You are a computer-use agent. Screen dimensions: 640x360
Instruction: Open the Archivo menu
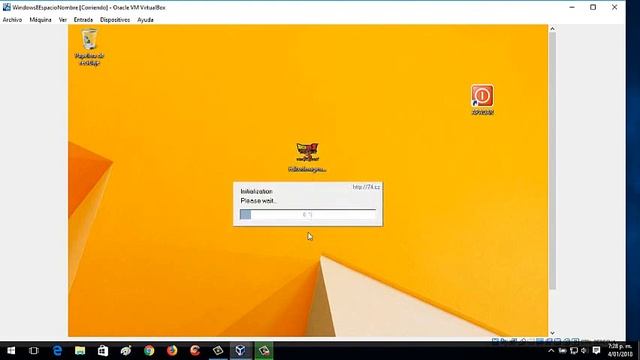point(12,20)
